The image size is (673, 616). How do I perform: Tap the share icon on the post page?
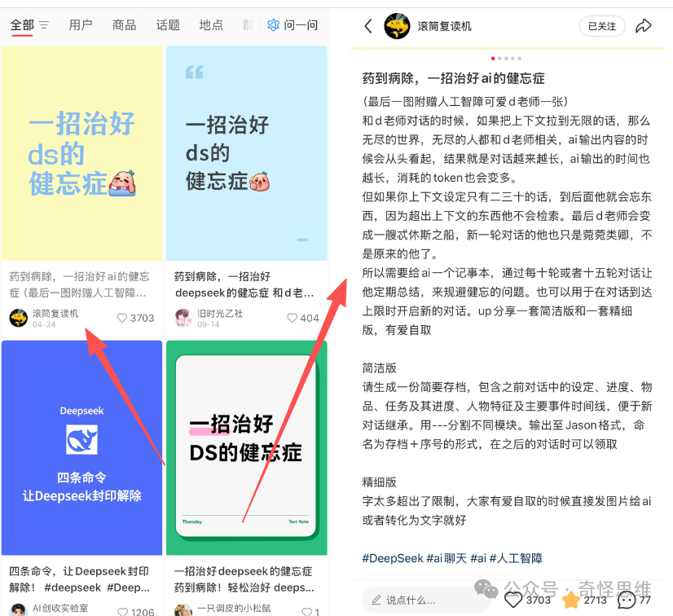coord(644,25)
